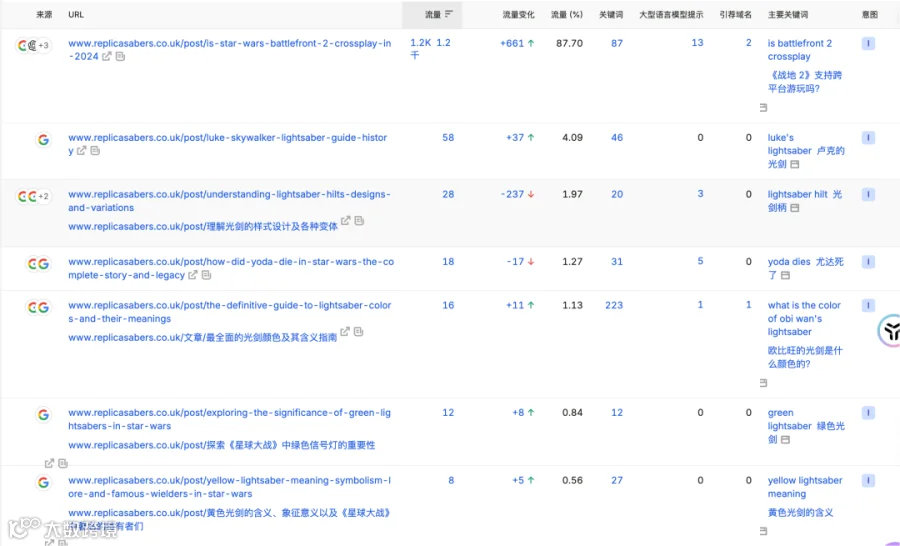Image resolution: width=900 pixels, height=546 pixels.
Task: Click SERP icon under obi wan's lightsaber keyword
Action: 763,383
